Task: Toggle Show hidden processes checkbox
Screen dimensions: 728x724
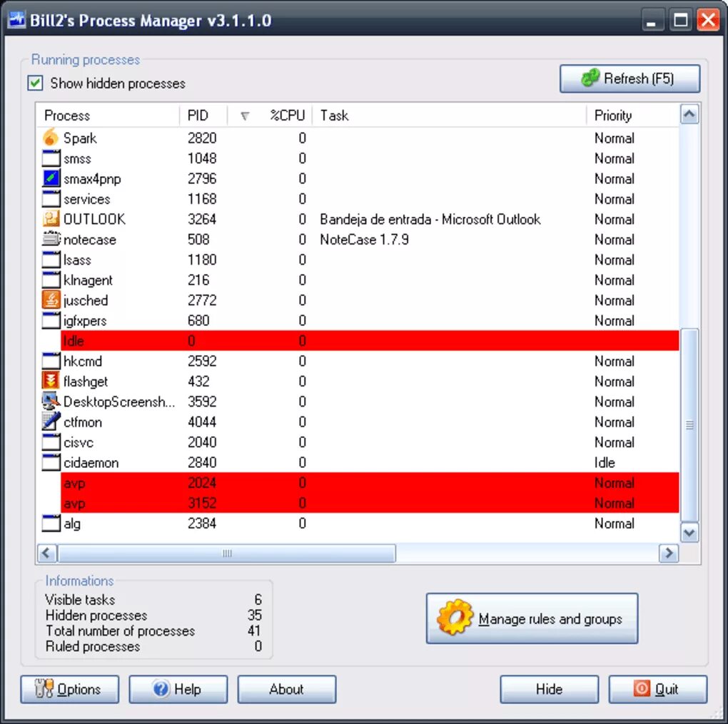Action: [x=35, y=83]
